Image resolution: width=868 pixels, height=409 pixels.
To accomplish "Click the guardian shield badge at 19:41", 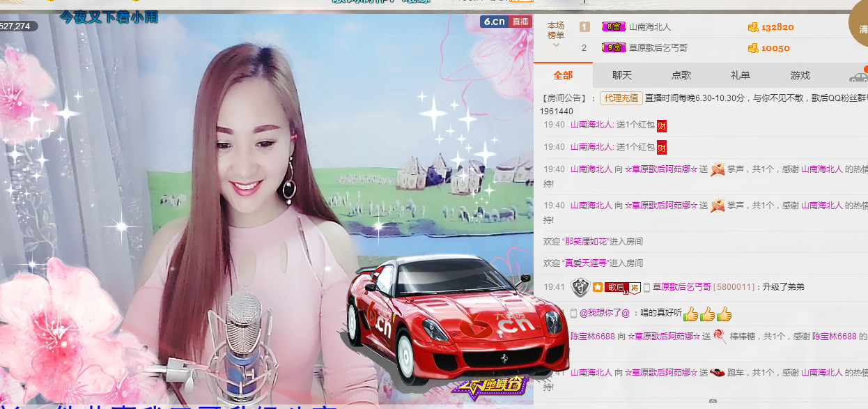I will 580,287.
